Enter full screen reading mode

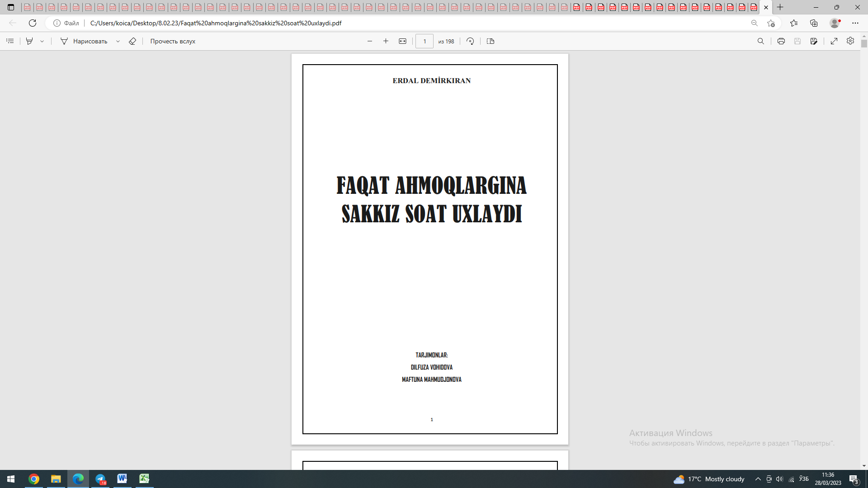tap(834, 41)
